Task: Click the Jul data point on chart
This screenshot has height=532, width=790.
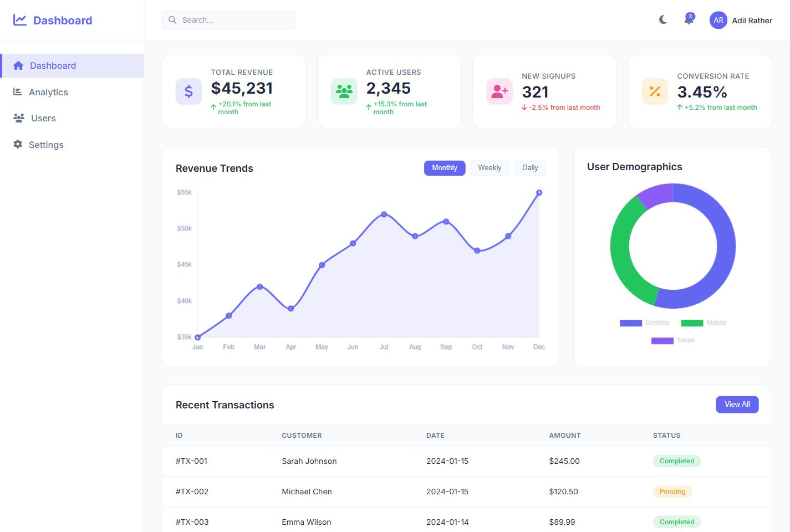Action: (x=384, y=214)
